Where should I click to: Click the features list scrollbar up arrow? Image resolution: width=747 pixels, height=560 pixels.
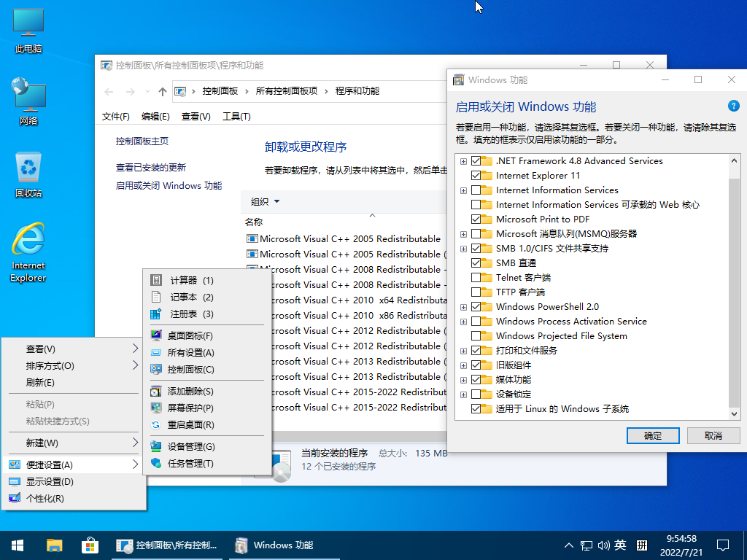[x=734, y=160]
